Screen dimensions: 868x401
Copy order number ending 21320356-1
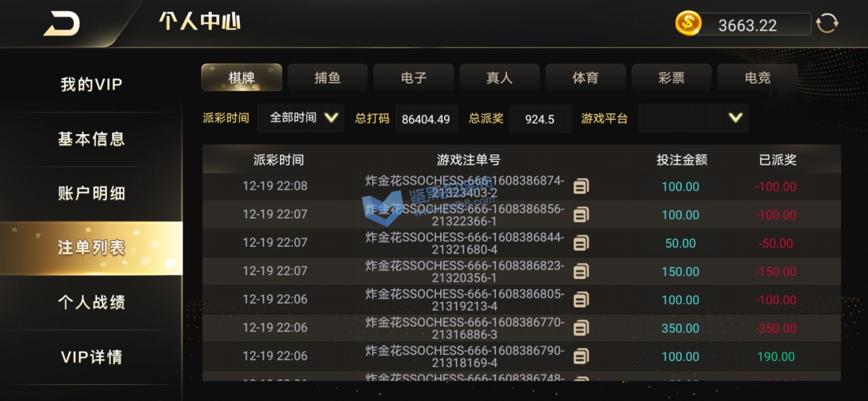tap(581, 271)
